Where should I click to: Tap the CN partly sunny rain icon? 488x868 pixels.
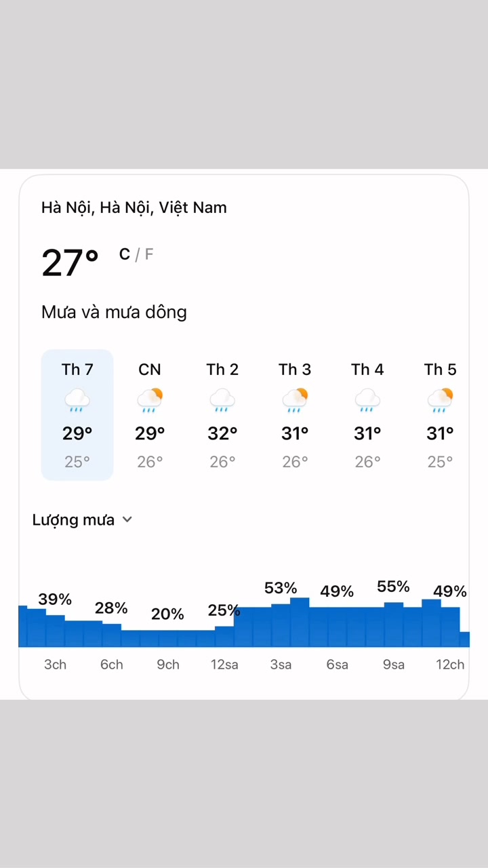point(150,400)
